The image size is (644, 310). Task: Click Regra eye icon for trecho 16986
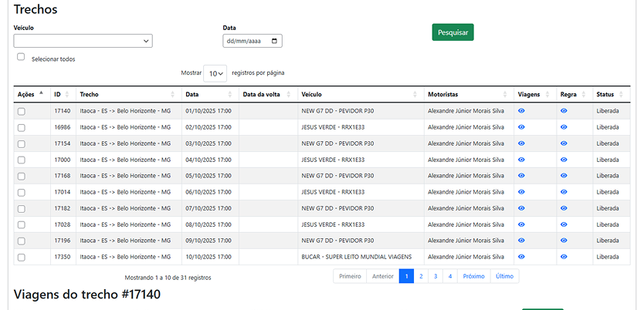click(x=564, y=127)
